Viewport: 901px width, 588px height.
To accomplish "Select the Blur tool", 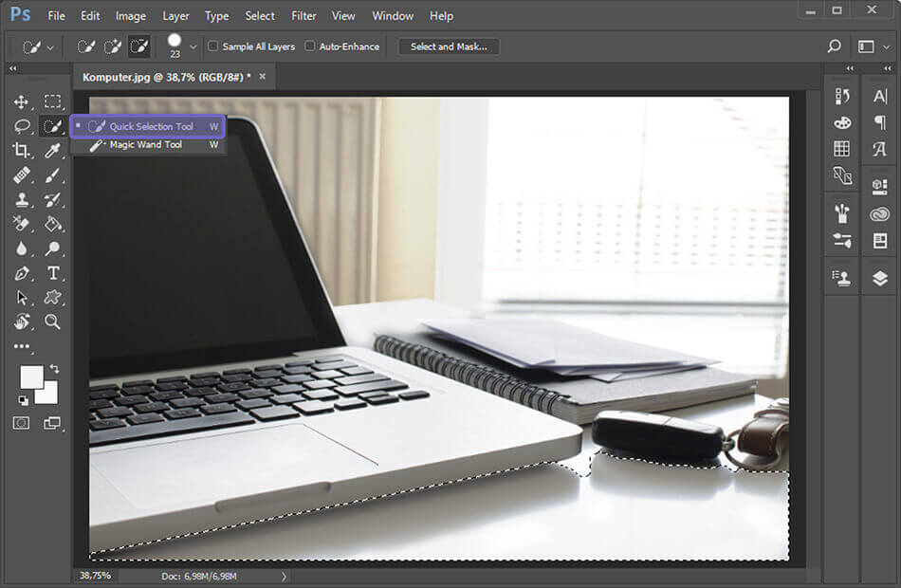I will pyautogui.click(x=21, y=248).
